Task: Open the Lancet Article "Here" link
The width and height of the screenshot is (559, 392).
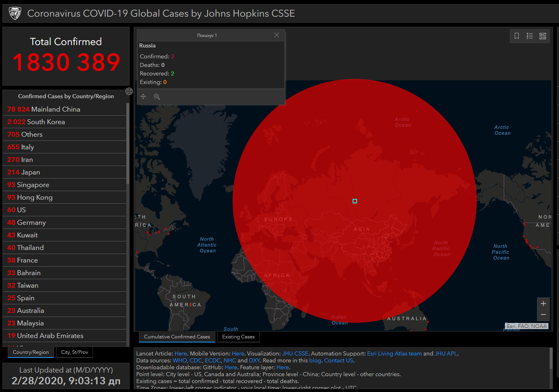Action: point(181,353)
